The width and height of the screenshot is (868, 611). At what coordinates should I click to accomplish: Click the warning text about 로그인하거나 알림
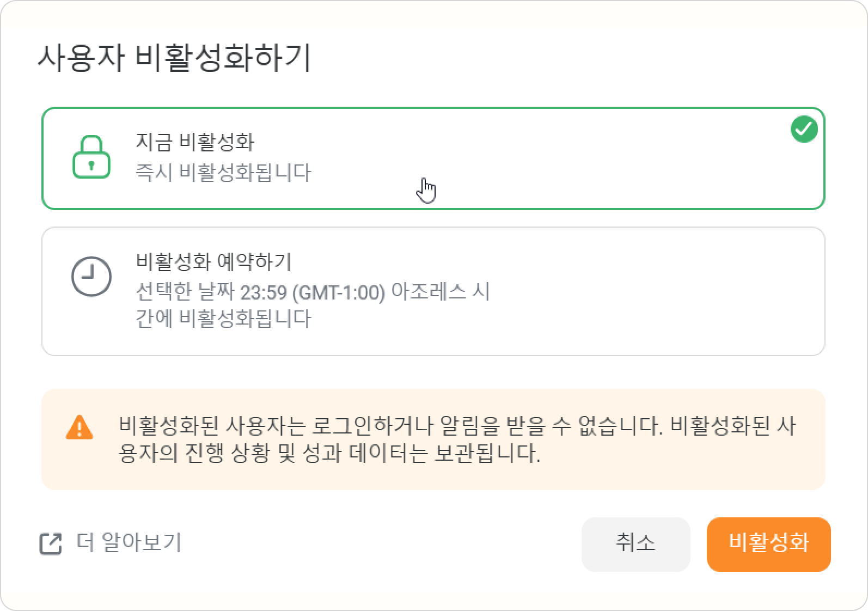coord(457,426)
